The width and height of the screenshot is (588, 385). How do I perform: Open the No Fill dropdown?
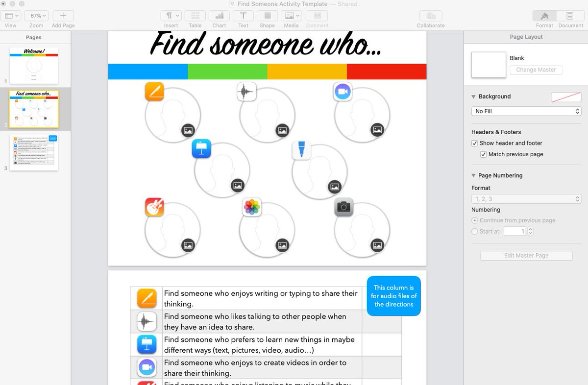coord(526,111)
